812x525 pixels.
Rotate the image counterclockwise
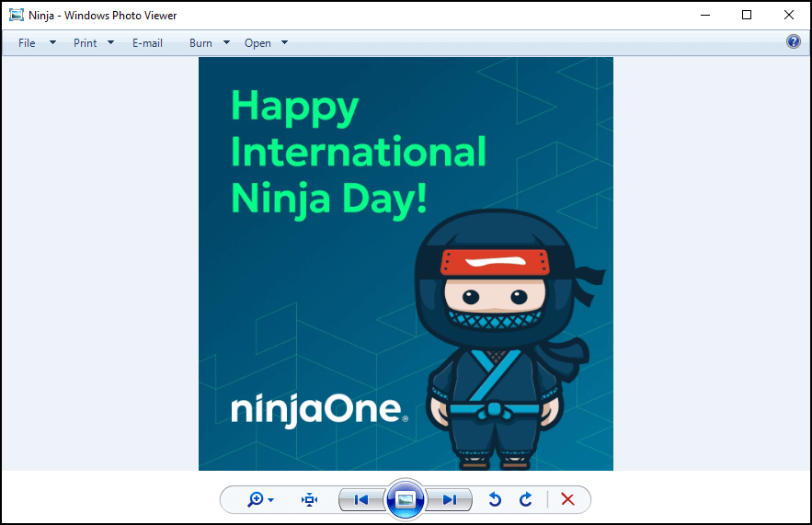coord(495,499)
